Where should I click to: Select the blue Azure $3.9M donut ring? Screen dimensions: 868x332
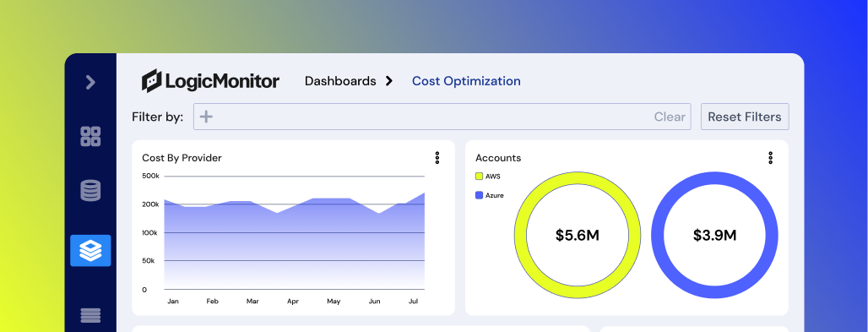(x=714, y=235)
